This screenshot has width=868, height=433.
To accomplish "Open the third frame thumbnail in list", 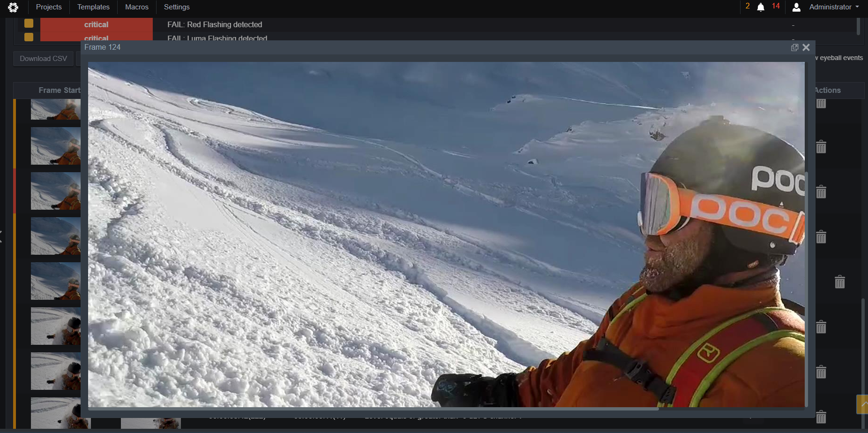I will (x=56, y=191).
